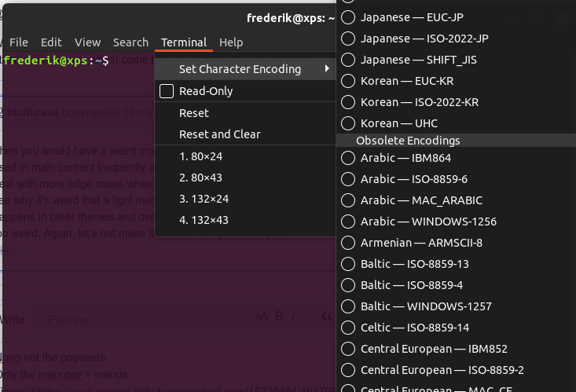Image resolution: width=576 pixels, height=392 pixels.
Task: Set terminal size to 132×43
Action: coord(245,221)
